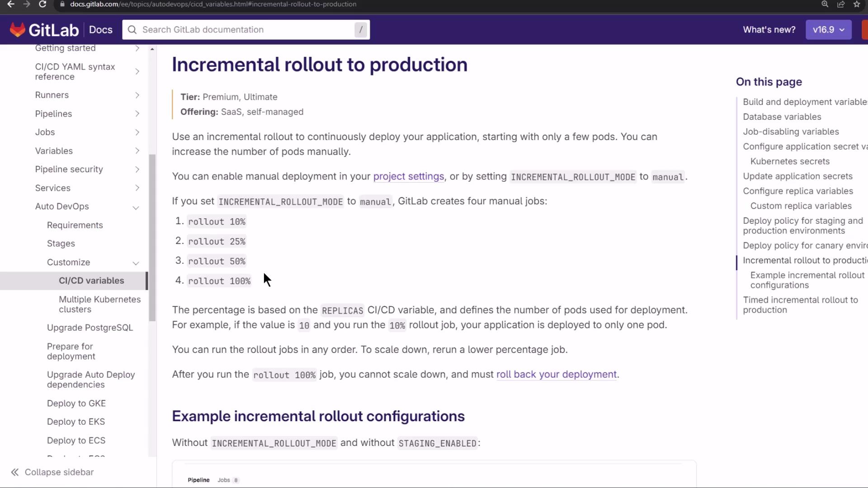
Task: Open Deploy to GKE page
Action: point(76,404)
